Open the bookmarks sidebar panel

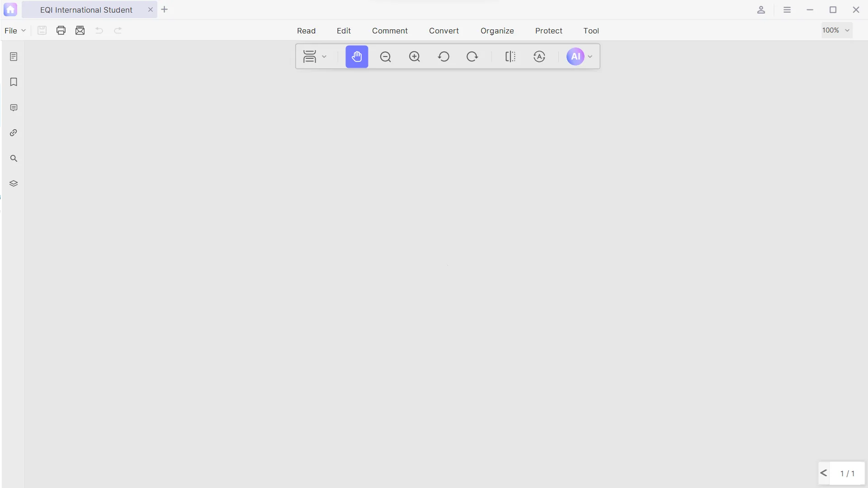pos(14,82)
